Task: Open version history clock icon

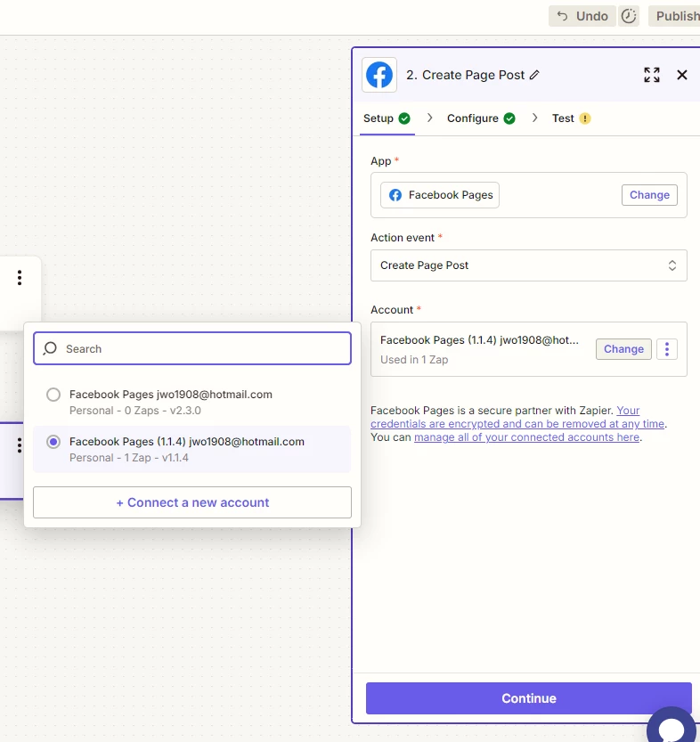Action: (629, 16)
